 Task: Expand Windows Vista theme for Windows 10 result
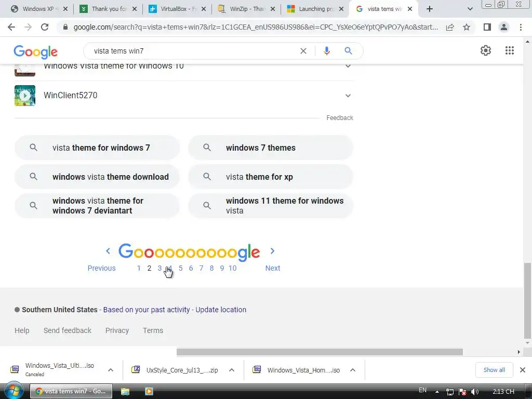click(348, 66)
